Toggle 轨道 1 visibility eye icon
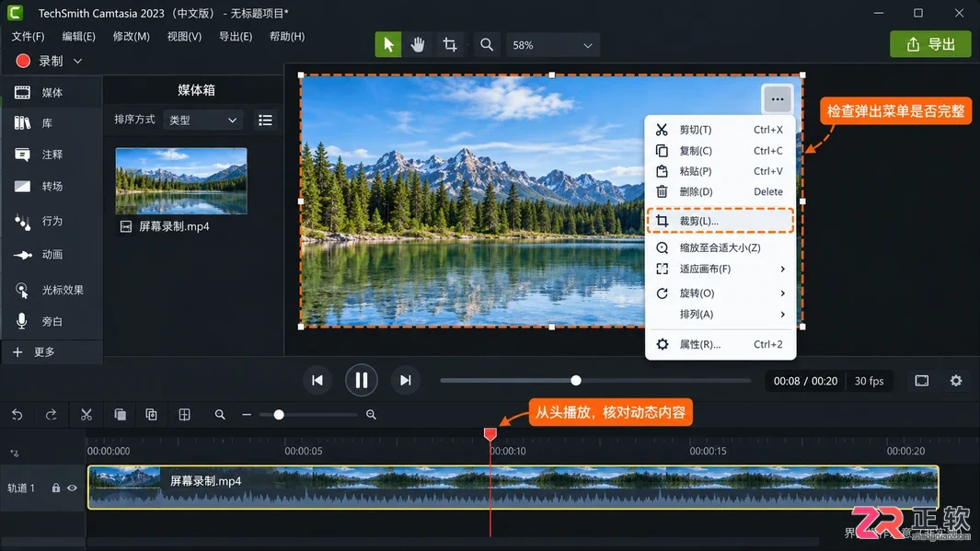 73,488
